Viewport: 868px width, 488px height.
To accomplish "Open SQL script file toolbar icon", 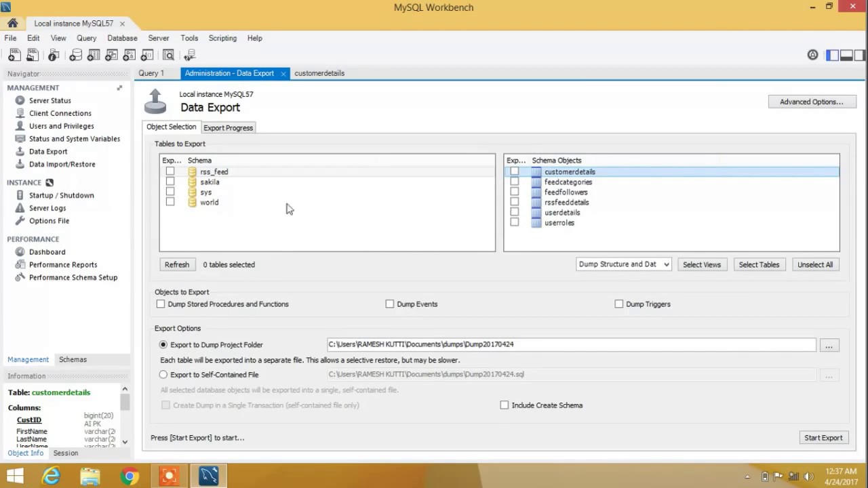I will (x=33, y=55).
